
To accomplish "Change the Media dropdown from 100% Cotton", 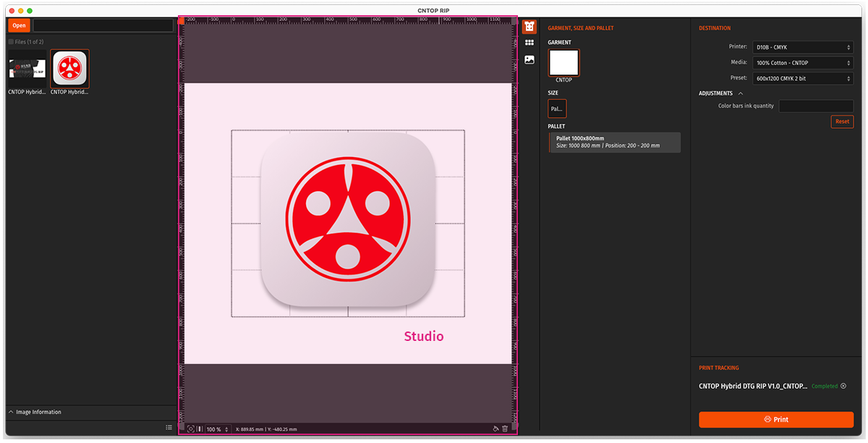I will pyautogui.click(x=802, y=62).
